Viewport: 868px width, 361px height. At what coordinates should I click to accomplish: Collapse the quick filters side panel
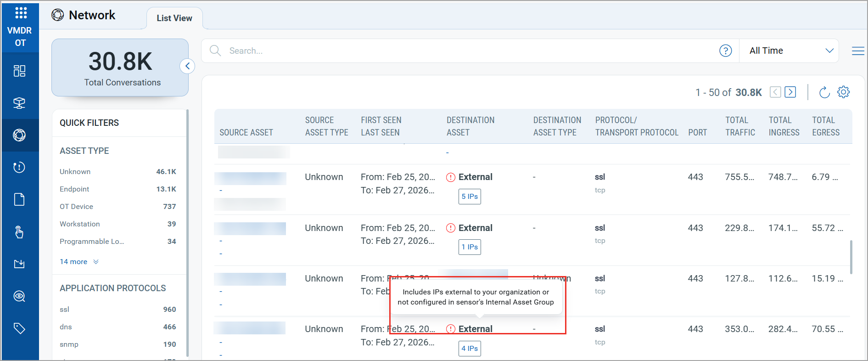coord(187,66)
